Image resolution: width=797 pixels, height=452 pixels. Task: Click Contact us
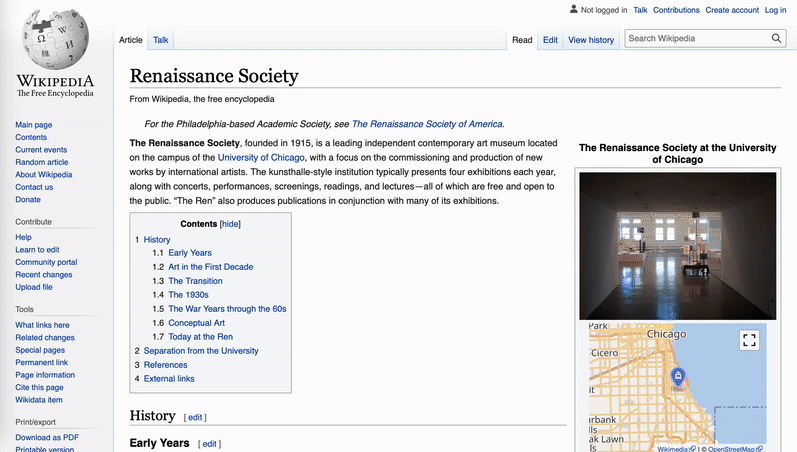click(34, 187)
